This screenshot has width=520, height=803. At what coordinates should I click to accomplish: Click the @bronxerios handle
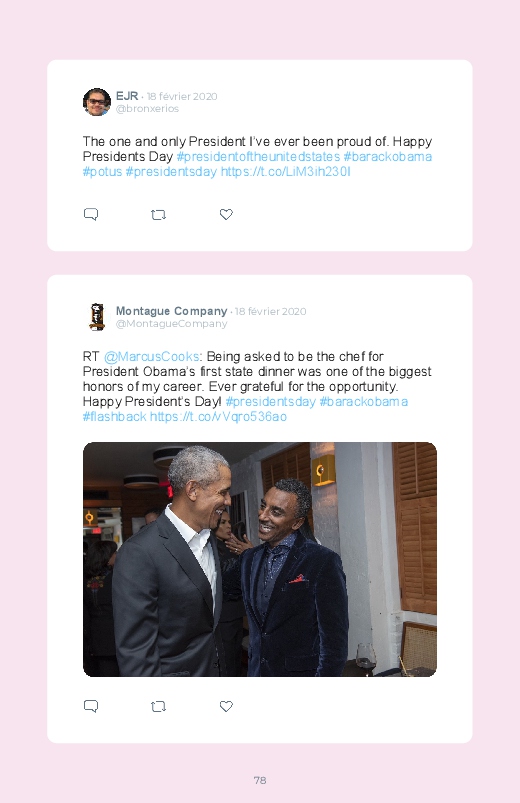coord(147,109)
